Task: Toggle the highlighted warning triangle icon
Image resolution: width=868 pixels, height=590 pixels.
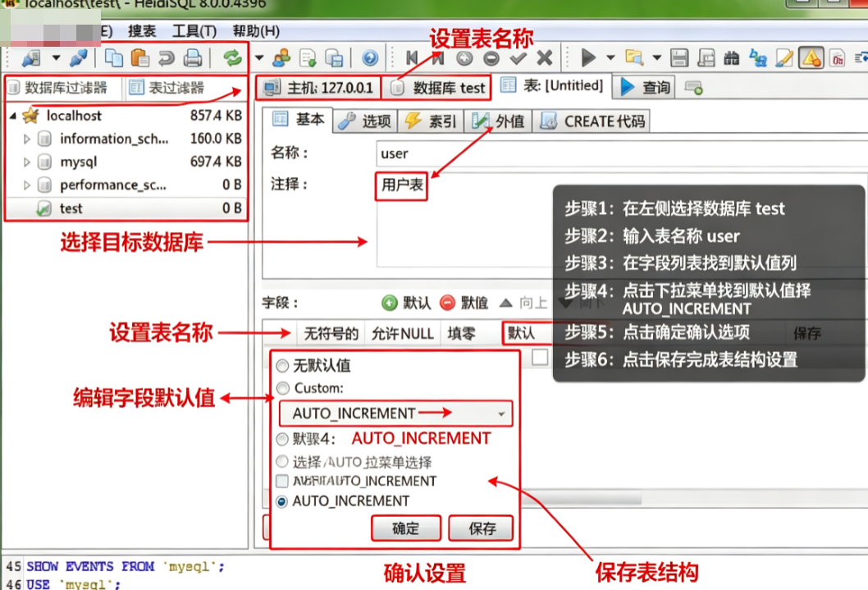Action: (x=811, y=57)
